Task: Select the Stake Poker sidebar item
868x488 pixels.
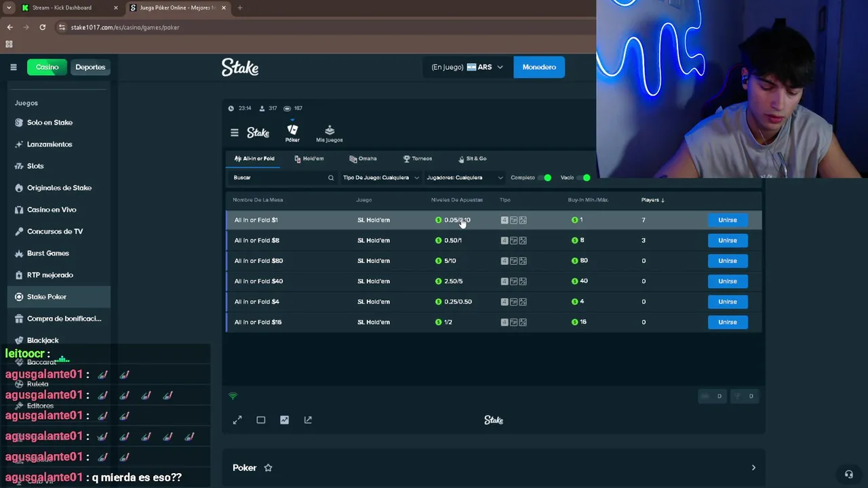Action: click(59, 297)
